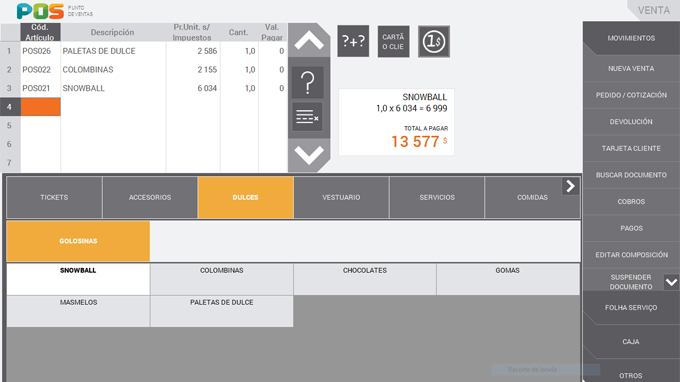Add CHOCOLATES product to sale
This screenshot has height=382, width=680.
pos(365,279)
